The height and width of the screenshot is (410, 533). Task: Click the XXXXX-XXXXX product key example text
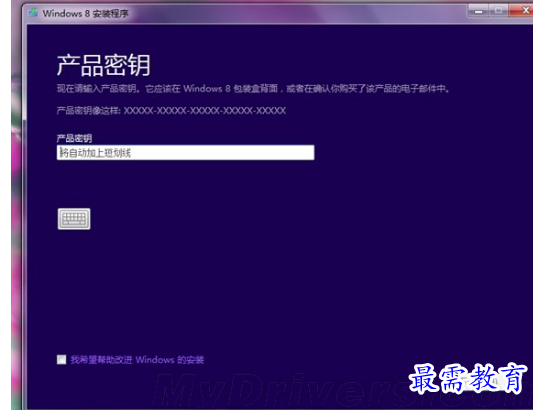click(x=205, y=110)
